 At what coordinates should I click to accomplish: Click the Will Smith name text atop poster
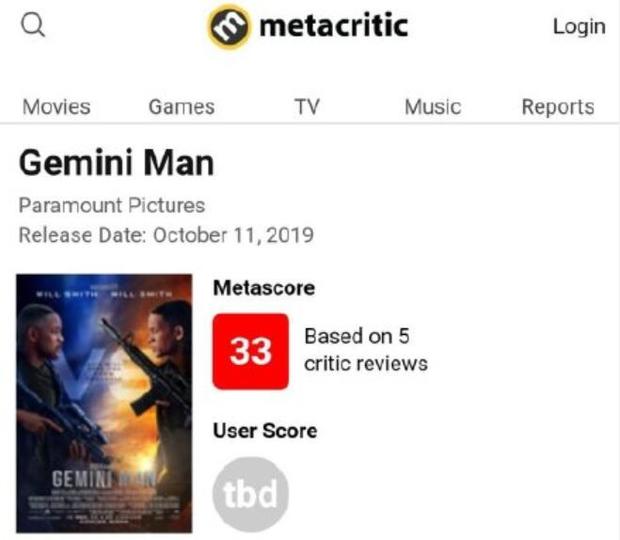64,293
